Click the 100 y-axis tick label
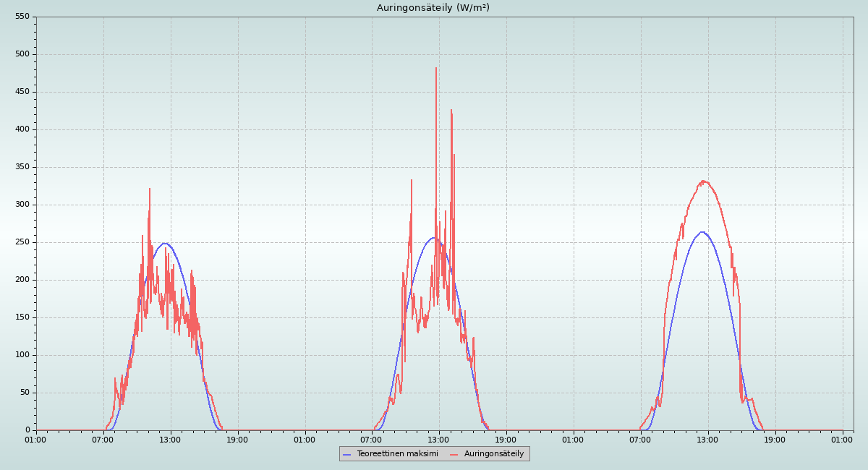868x470 pixels. (x=22, y=355)
